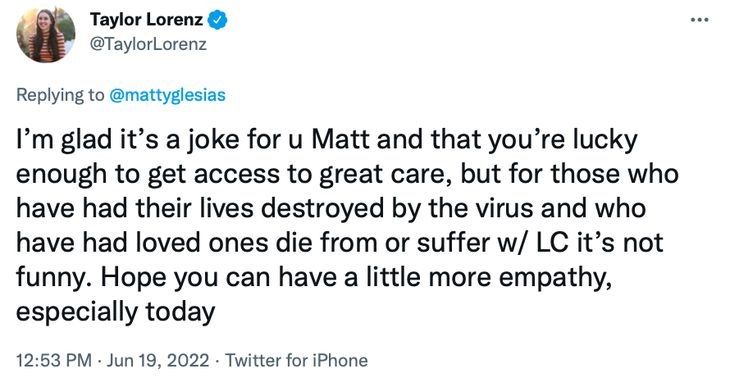
Task: Open Taylor Lorenz's profile picture
Action: tap(45, 34)
